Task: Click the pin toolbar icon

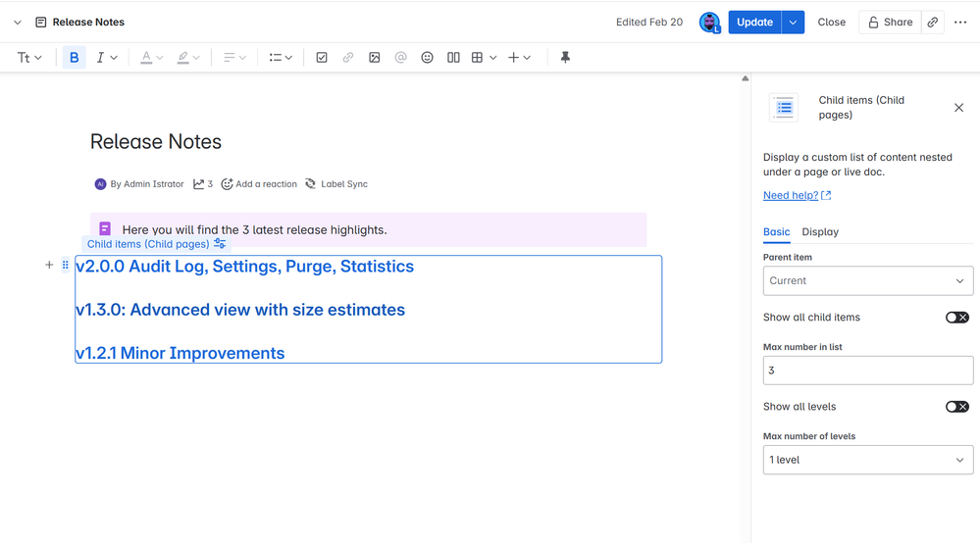Action: [565, 58]
